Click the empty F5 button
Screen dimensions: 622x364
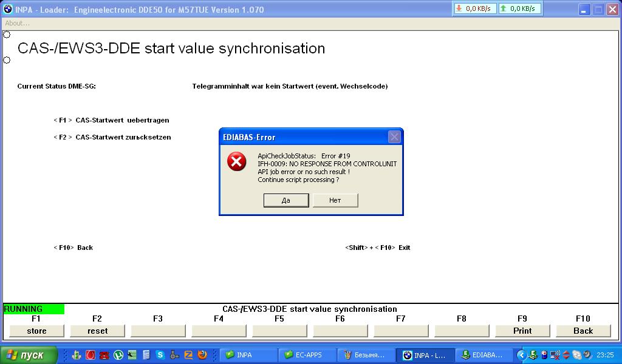[279, 331]
